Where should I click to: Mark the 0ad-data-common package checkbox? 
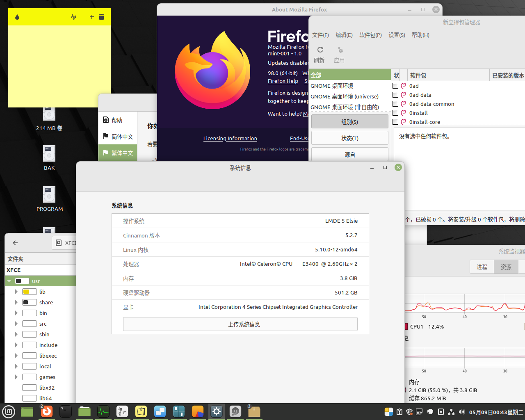(x=395, y=104)
